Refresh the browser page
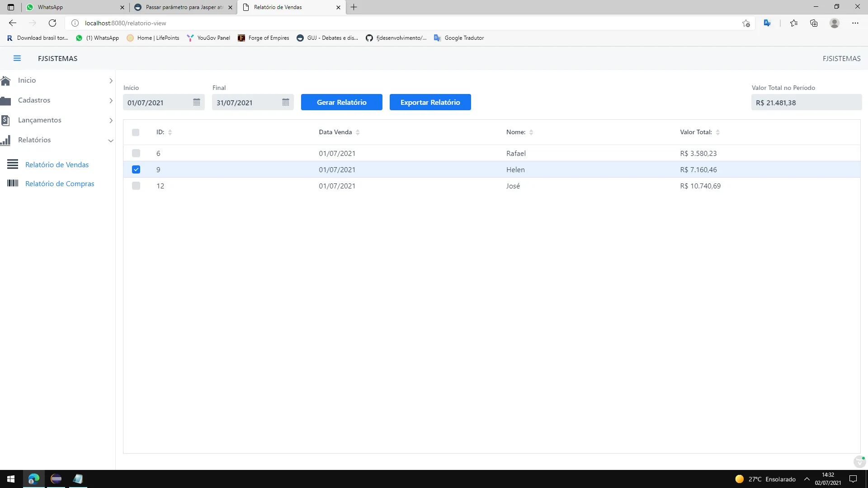 (x=52, y=23)
